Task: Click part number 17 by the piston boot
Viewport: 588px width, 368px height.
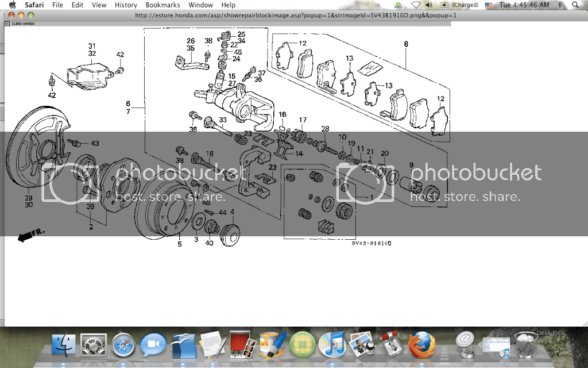Action: [x=303, y=120]
